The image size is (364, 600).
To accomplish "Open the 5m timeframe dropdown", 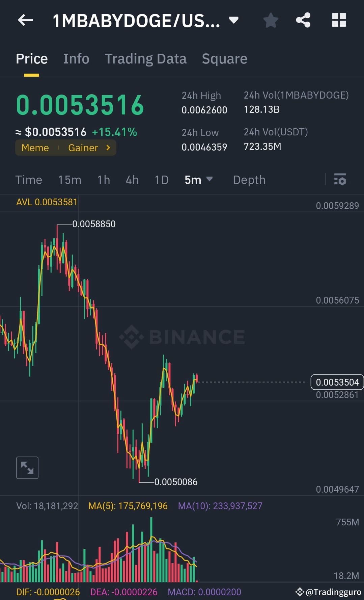I will (x=199, y=180).
